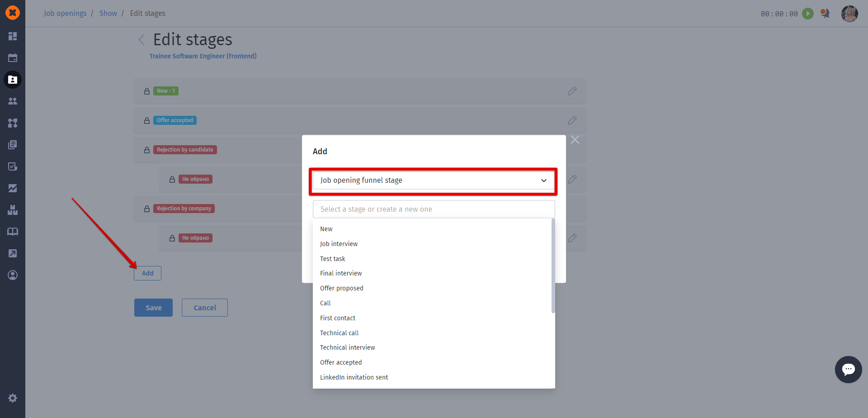The width and height of the screenshot is (868, 418).
Task: Start the time tracker play button
Action: click(x=808, y=14)
